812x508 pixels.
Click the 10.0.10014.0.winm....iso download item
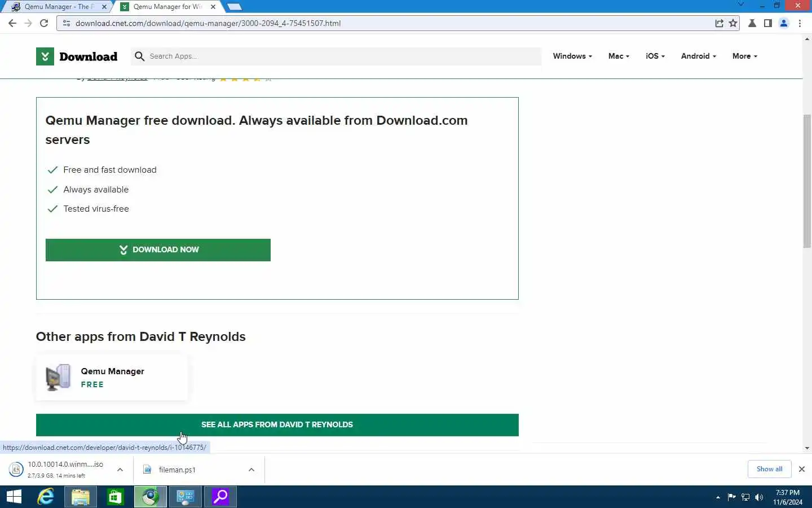coord(65,469)
